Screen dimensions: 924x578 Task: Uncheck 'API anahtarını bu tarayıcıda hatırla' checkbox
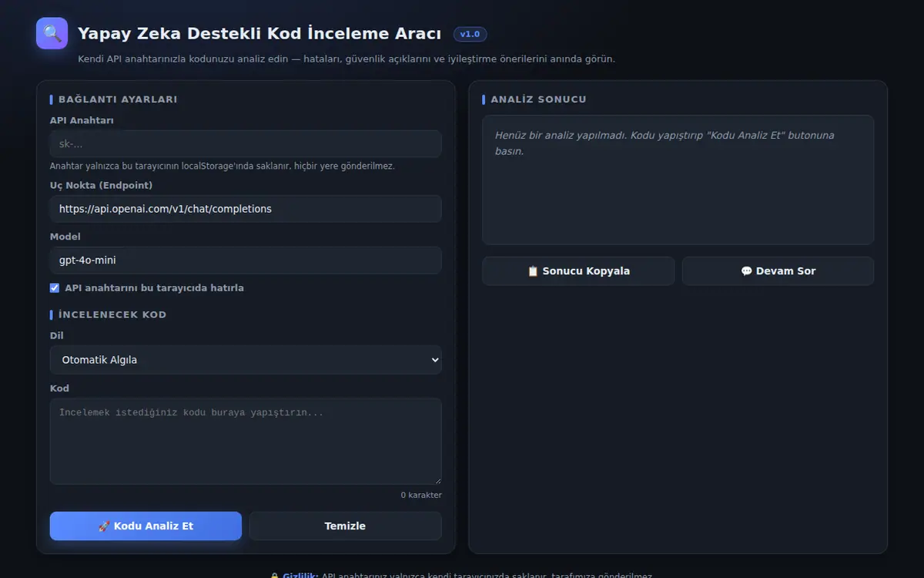click(x=55, y=288)
